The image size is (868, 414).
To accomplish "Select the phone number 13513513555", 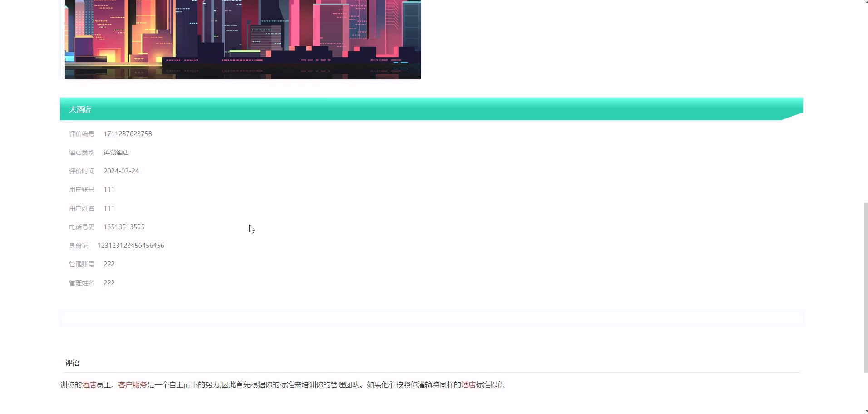I will point(124,227).
